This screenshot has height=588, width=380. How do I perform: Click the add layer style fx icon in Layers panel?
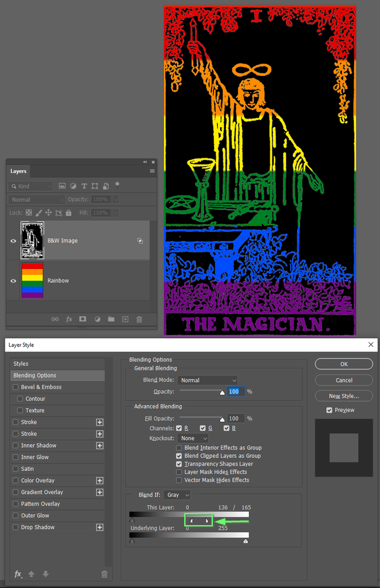(x=69, y=319)
